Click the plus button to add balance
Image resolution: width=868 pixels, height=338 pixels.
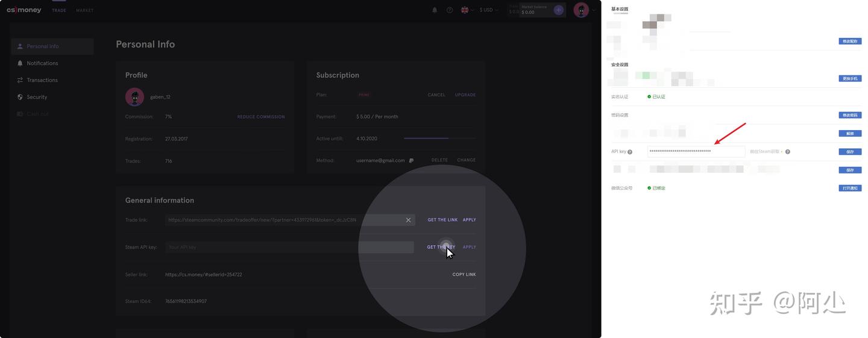(x=559, y=10)
